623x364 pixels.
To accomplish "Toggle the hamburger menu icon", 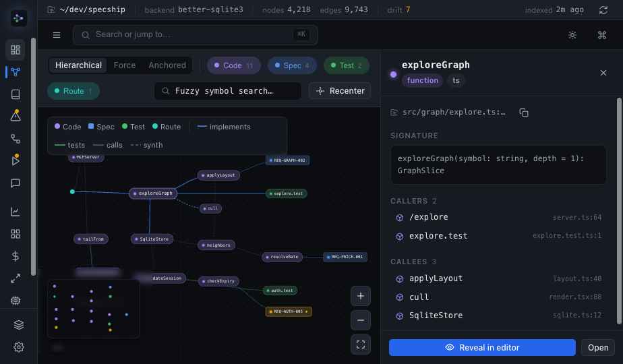I will [57, 35].
